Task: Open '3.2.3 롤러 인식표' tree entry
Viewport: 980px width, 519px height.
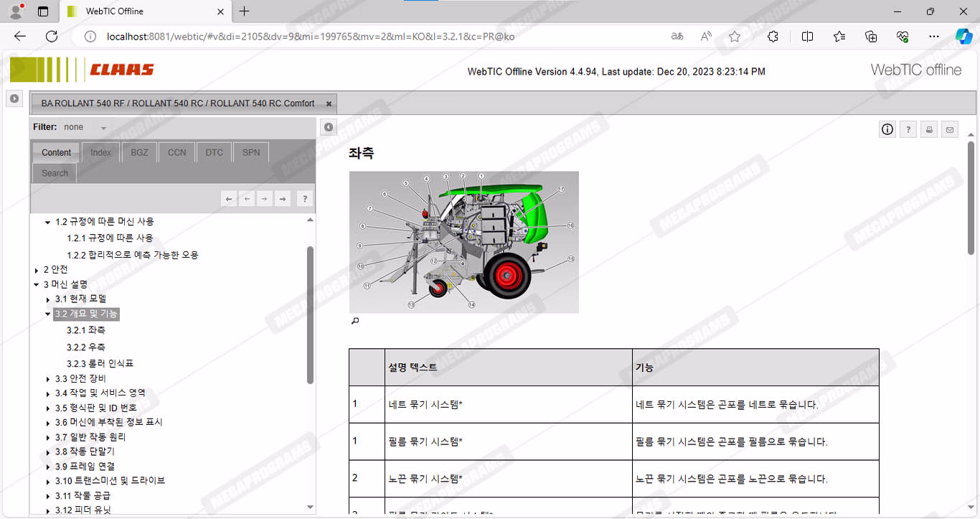Action: (x=100, y=363)
